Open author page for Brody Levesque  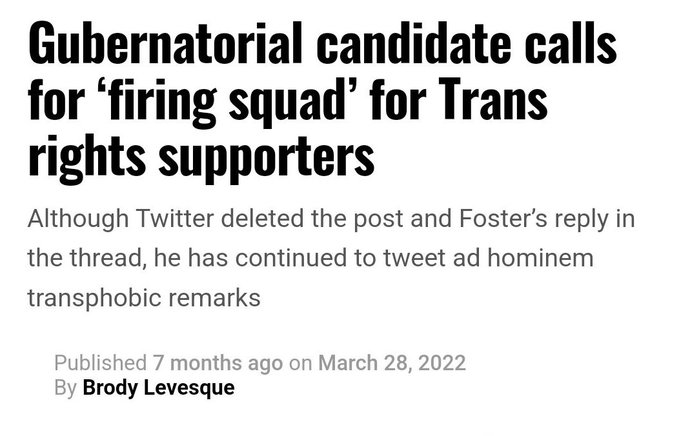[158, 388]
